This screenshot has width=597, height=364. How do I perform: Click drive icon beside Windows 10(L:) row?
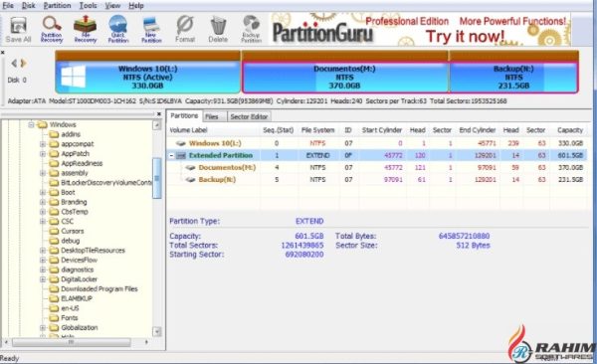(180, 143)
